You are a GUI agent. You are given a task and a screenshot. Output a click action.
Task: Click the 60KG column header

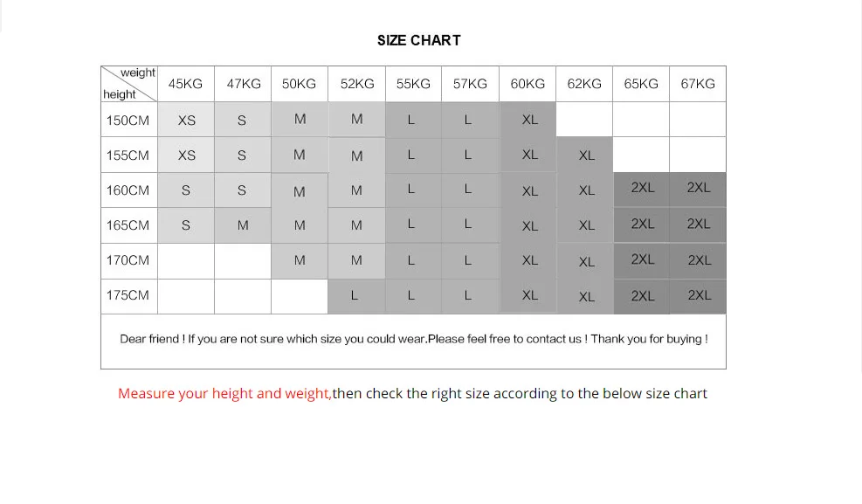528,84
